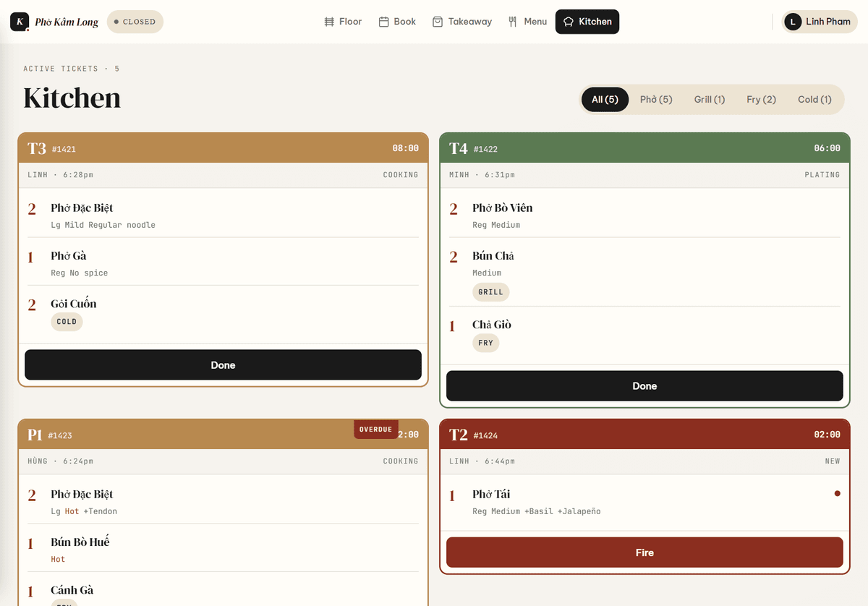Click the PLATING status on ticket T4
This screenshot has width=868, height=606.
[822, 175]
